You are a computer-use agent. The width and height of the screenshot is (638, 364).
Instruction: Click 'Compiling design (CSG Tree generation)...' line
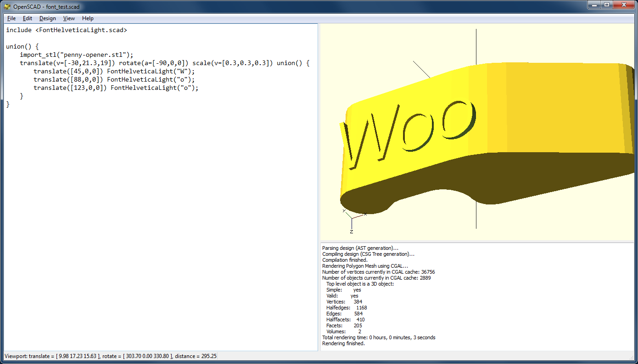pos(368,254)
